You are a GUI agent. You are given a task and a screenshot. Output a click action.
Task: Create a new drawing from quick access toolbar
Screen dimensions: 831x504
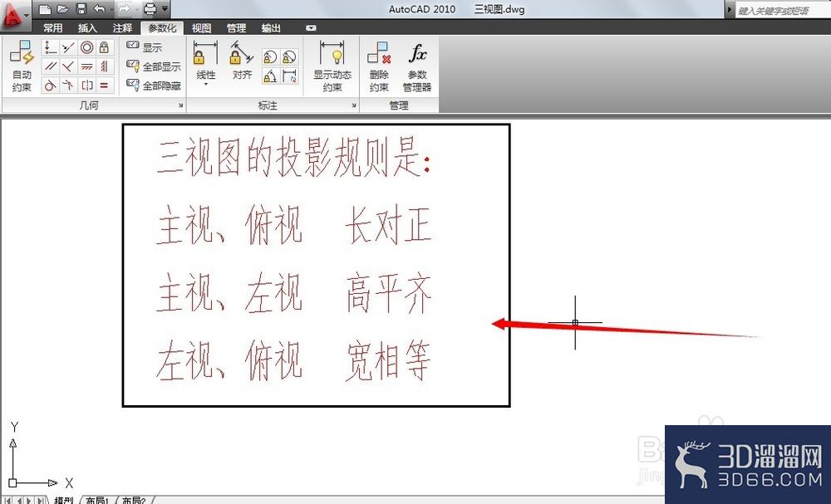pyautogui.click(x=46, y=8)
